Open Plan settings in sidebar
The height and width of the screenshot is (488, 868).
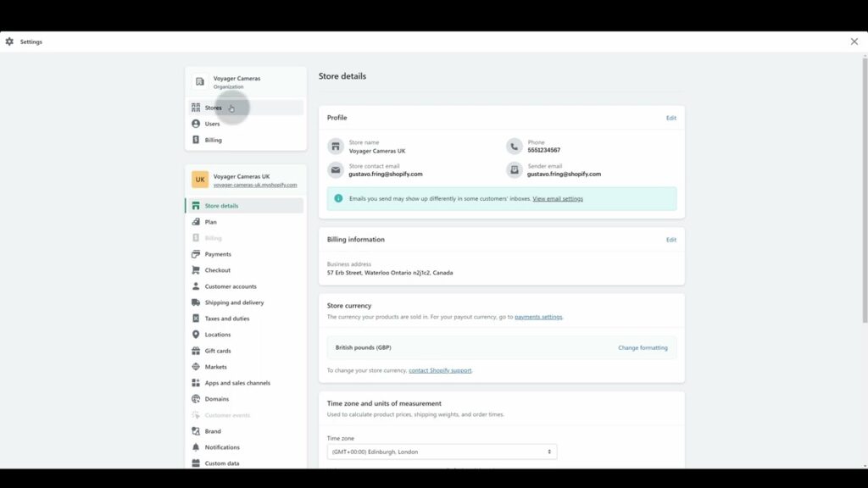(210, 222)
